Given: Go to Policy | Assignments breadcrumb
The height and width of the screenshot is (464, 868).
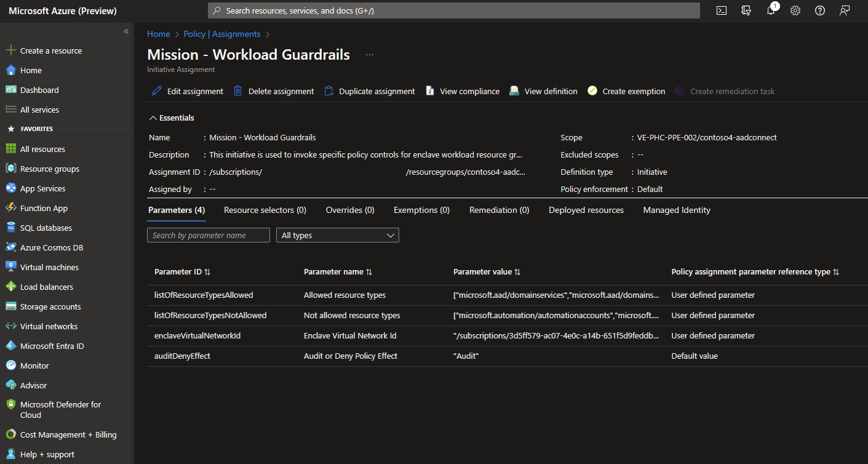Looking at the screenshot, I should click(222, 34).
